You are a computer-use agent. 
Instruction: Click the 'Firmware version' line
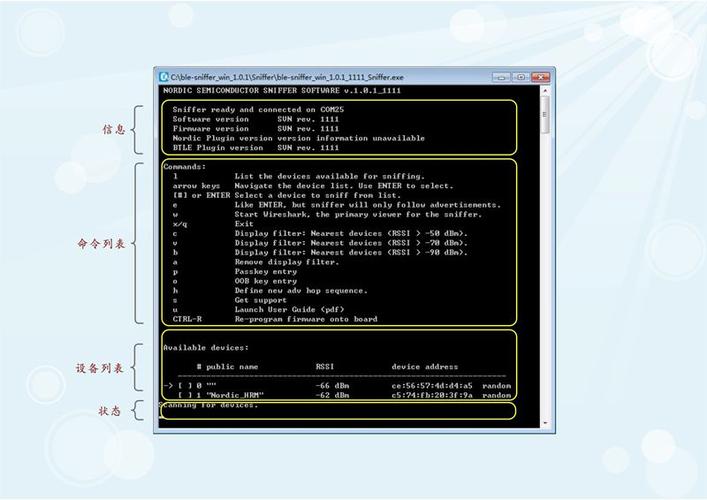pos(255,128)
